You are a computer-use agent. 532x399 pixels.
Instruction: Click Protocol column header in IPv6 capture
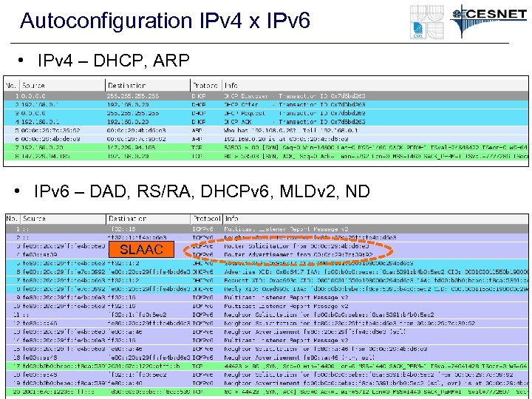(206, 219)
